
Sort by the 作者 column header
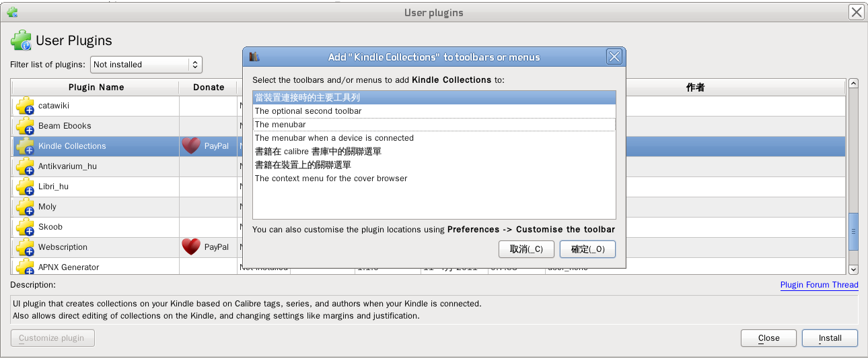click(x=695, y=88)
